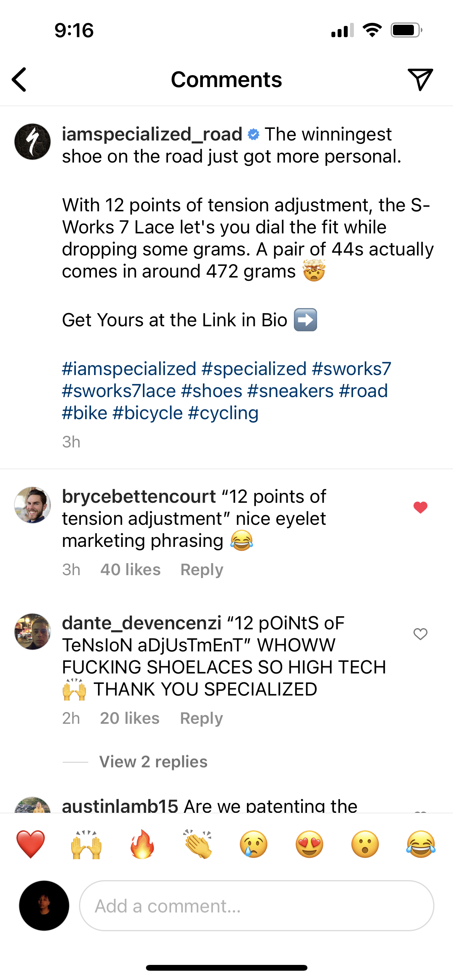The image size is (453, 980).
Task: Insert the tears of joy quick emoji
Action: coord(421,844)
